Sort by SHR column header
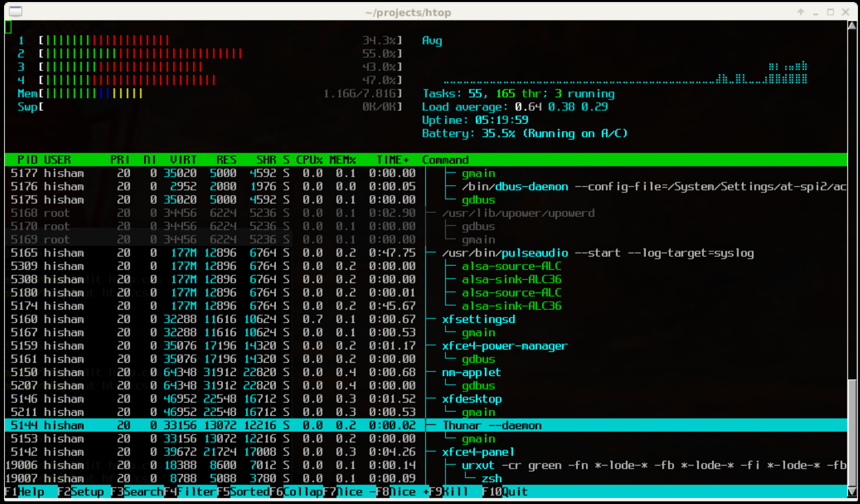This screenshot has height=504, width=860. 267,160
